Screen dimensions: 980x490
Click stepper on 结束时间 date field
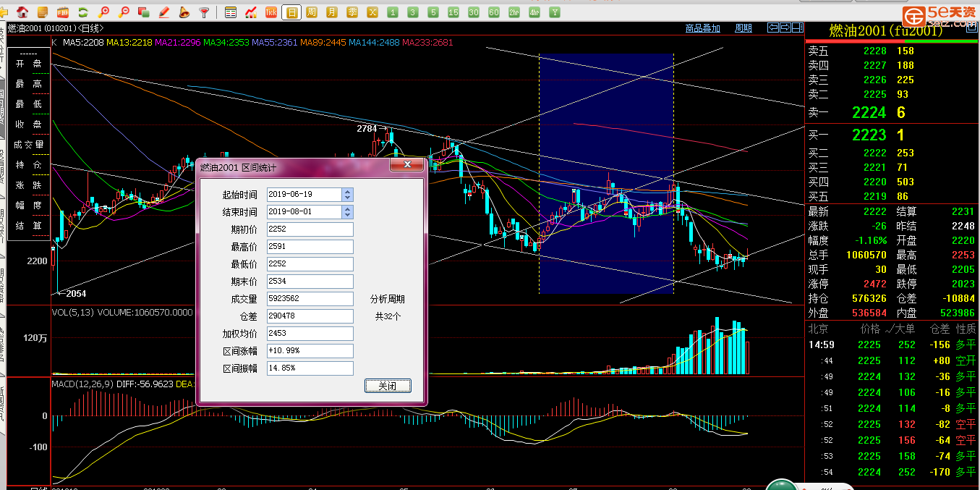(x=347, y=212)
